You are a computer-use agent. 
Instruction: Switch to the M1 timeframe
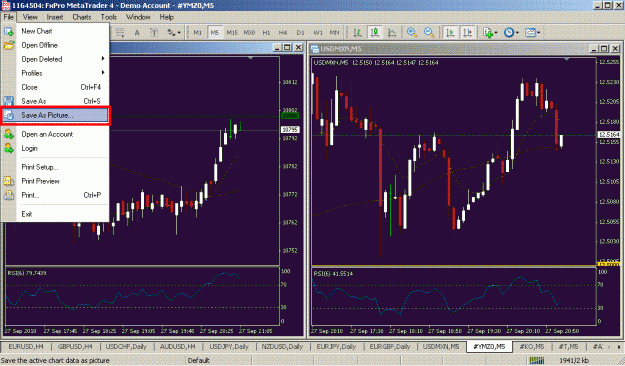[x=197, y=33]
